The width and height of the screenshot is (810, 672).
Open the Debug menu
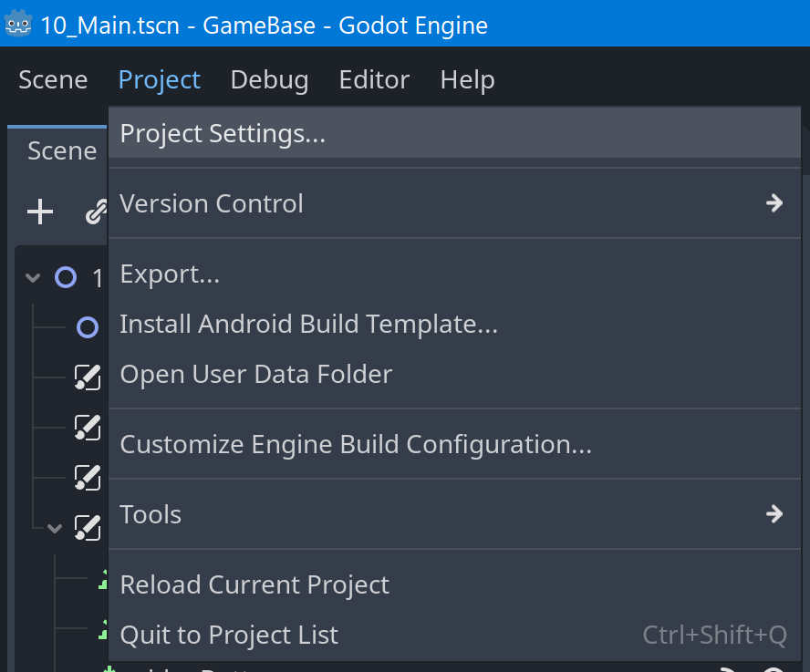(x=269, y=80)
